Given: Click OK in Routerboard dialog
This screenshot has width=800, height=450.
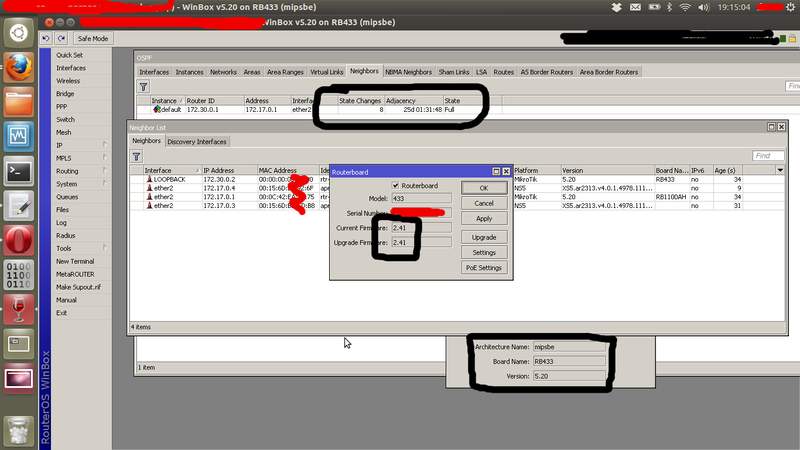Looking at the screenshot, I should click(484, 188).
